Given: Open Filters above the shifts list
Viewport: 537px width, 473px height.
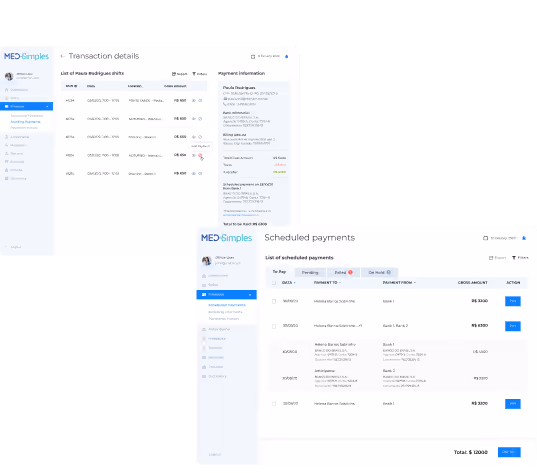Looking at the screenshot, I should (x=199, y=74).
